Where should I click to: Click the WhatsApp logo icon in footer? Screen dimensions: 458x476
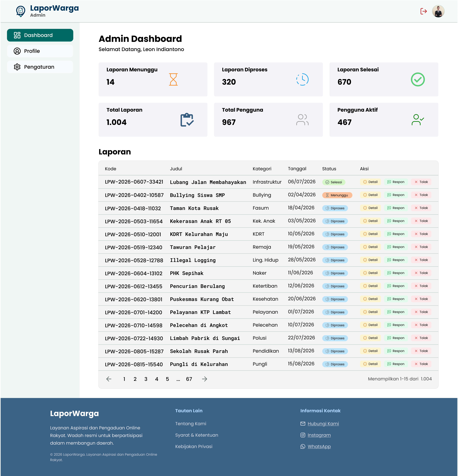(x=303, y=446)
